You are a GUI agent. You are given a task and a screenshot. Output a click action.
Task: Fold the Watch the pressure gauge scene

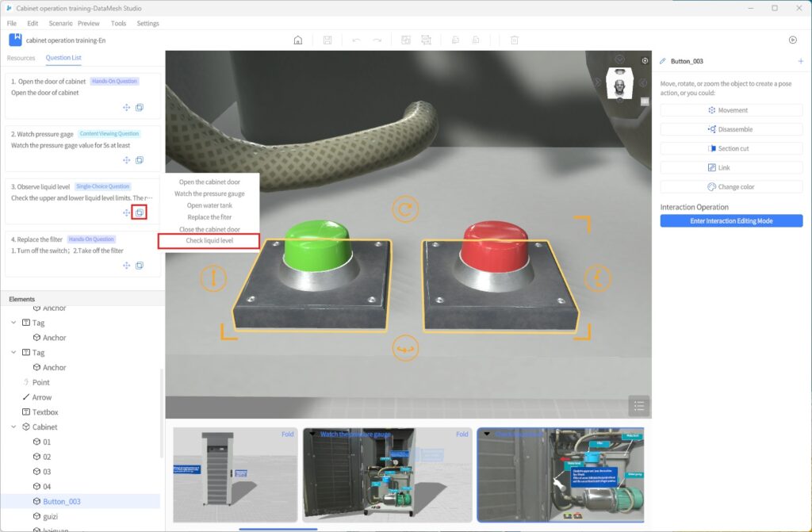462,434
